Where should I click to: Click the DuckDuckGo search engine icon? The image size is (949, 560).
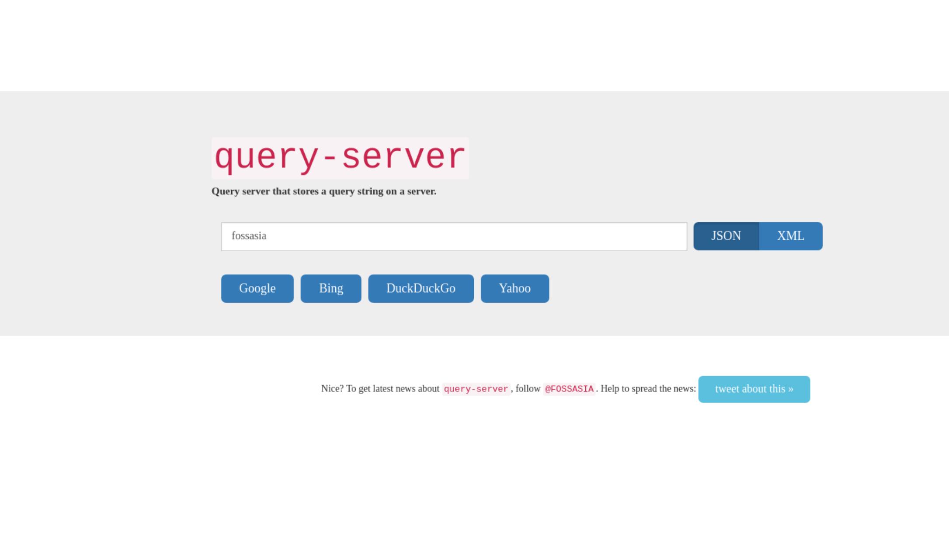(x=420, y=288)
